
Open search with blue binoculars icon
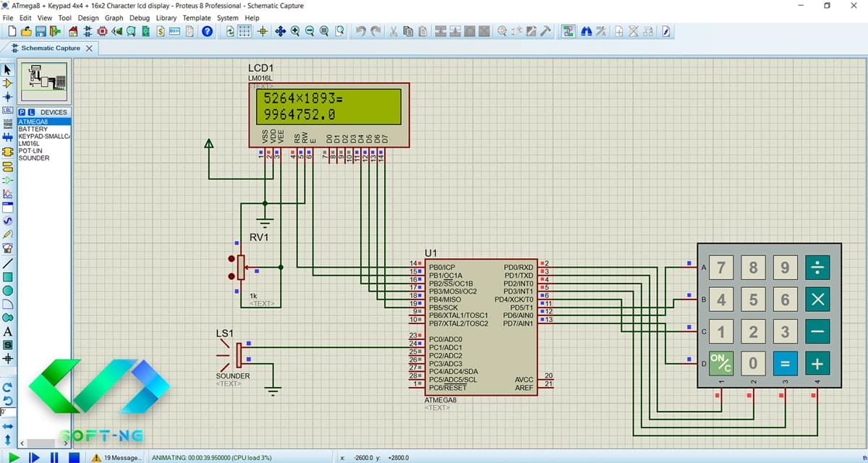point(587,31)
